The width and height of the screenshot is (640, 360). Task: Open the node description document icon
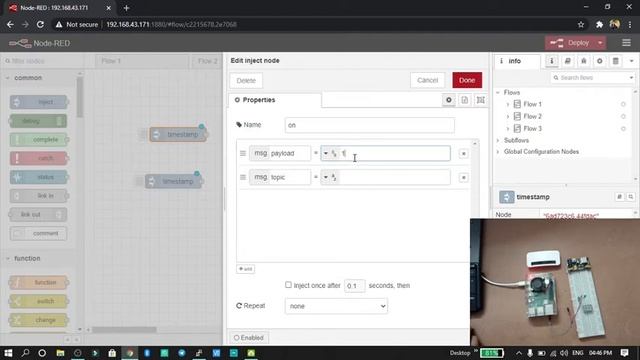[464, 100]
